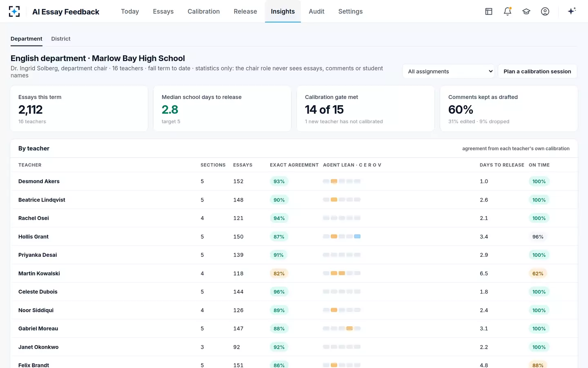The height and width of the screenshot is (368, 588).
Task: Switch to the District sub-tab
Action: pyautogui.click(x=61, y=39)
